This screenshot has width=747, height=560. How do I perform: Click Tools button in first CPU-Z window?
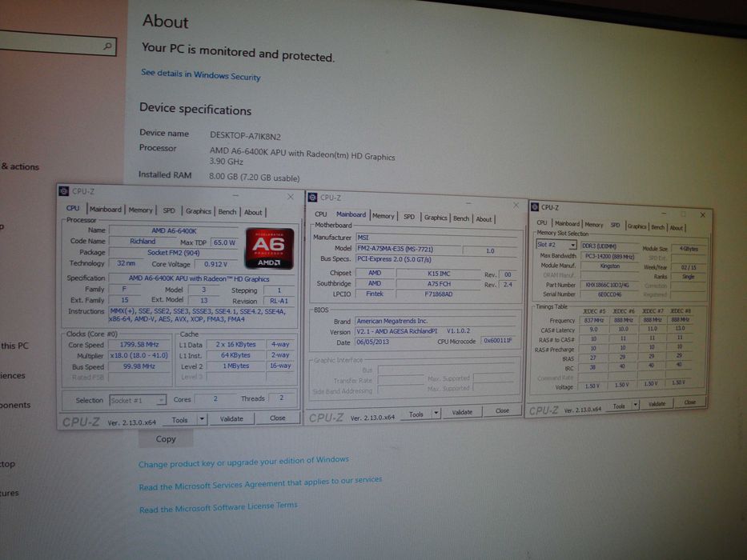tap(179, 419)
